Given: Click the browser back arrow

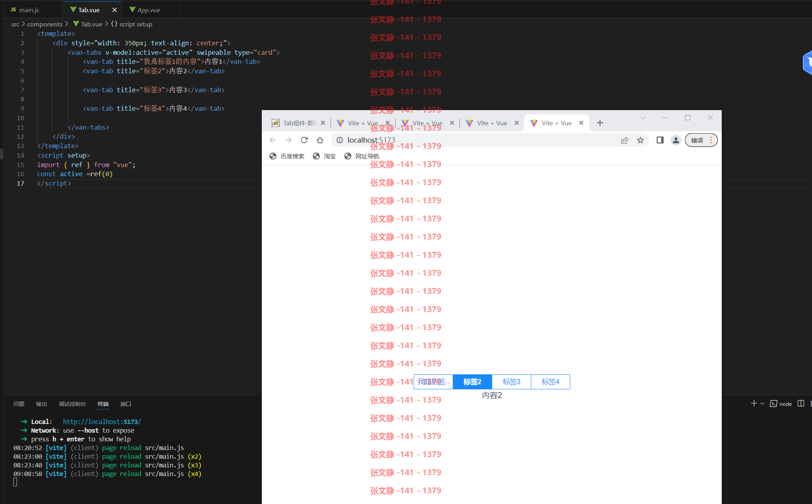Looking at the screenshot, I should [273, 140].
